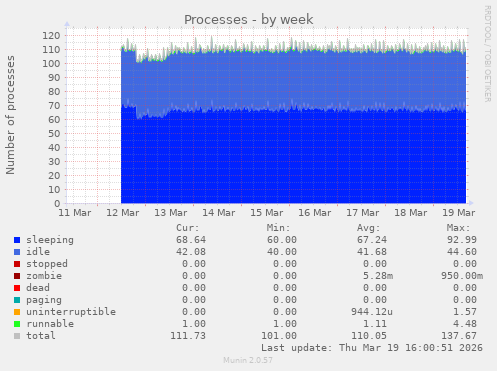The width and height of the screenshot is (497, 371).
Task: Click the '18 Mar' x-axis date label
Action: tap(411, 213)
